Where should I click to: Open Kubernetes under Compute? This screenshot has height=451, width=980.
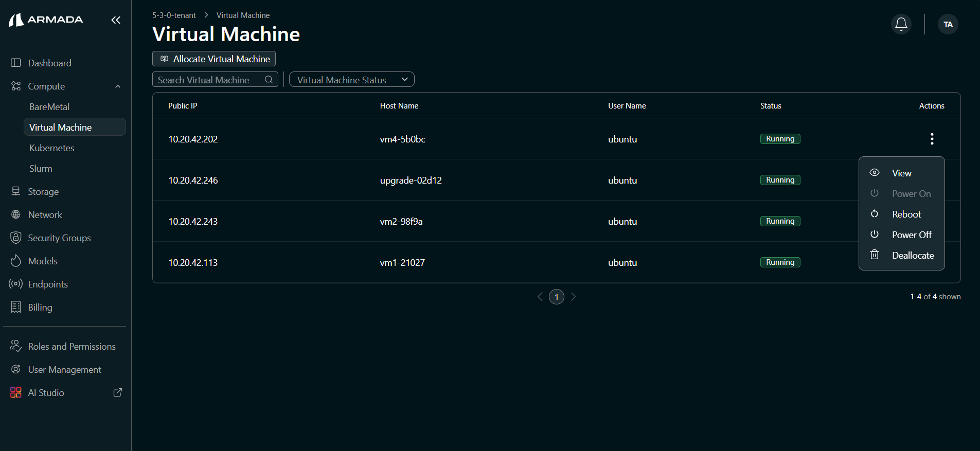[52, 148]
